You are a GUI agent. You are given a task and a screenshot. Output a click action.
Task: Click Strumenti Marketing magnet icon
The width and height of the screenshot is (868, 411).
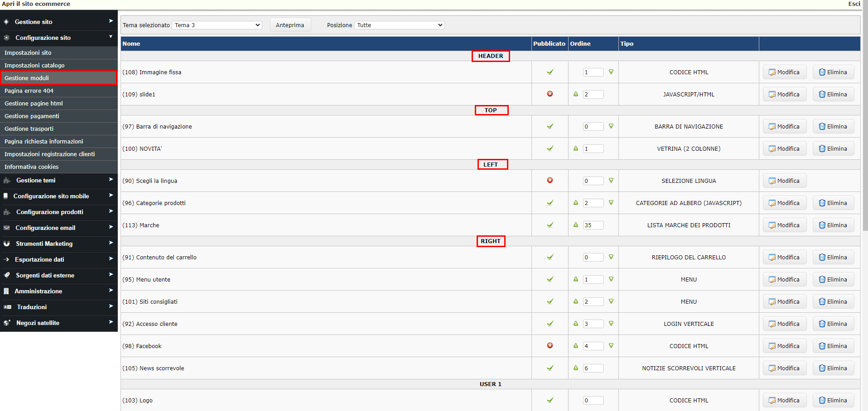click(x=6, y=244)
